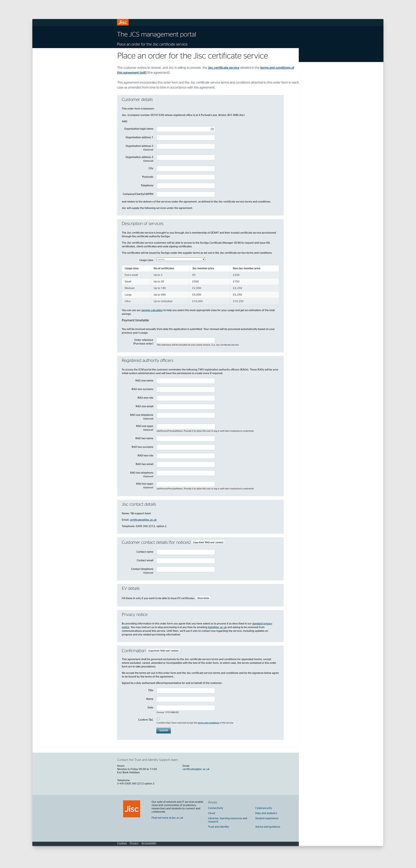
Task: Open Libraries, learning resources and research link
Action: coord(227,820)
